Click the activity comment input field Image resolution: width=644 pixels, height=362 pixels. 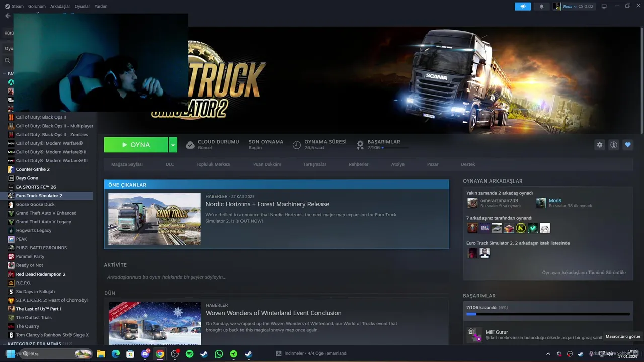(x=276, y=277)
